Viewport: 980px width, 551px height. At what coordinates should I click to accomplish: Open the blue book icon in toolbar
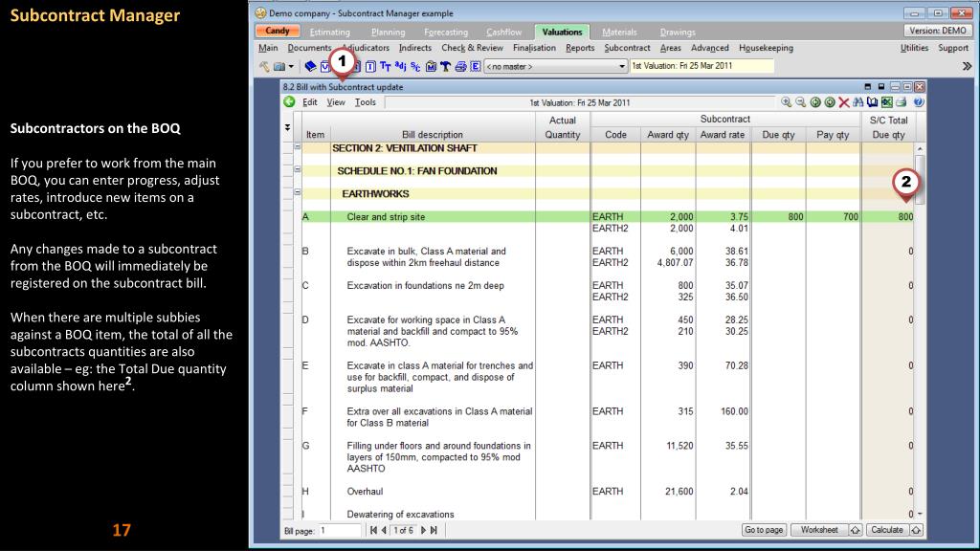(x=310, y=66)
